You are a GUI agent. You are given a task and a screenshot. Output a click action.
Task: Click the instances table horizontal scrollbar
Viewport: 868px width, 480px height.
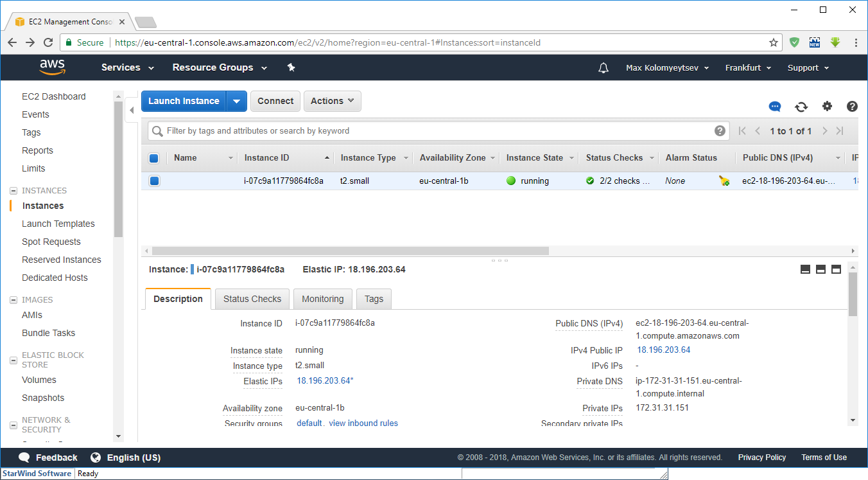coord(351,251)
